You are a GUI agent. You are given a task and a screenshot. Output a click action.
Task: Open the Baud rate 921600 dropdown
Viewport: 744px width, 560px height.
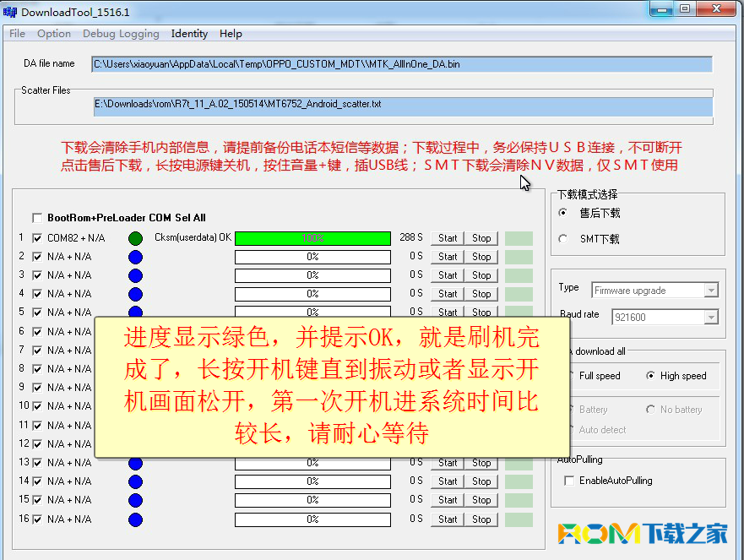tap(711, 317)
